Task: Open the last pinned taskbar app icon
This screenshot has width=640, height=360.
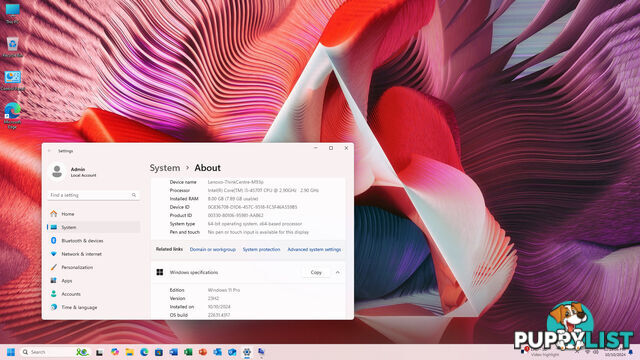Action: (x=262, y=352)
